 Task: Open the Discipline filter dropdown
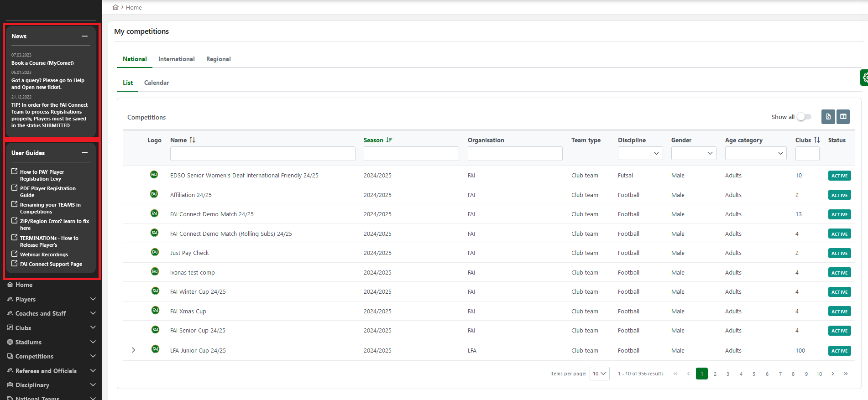[x=640, y=154]
